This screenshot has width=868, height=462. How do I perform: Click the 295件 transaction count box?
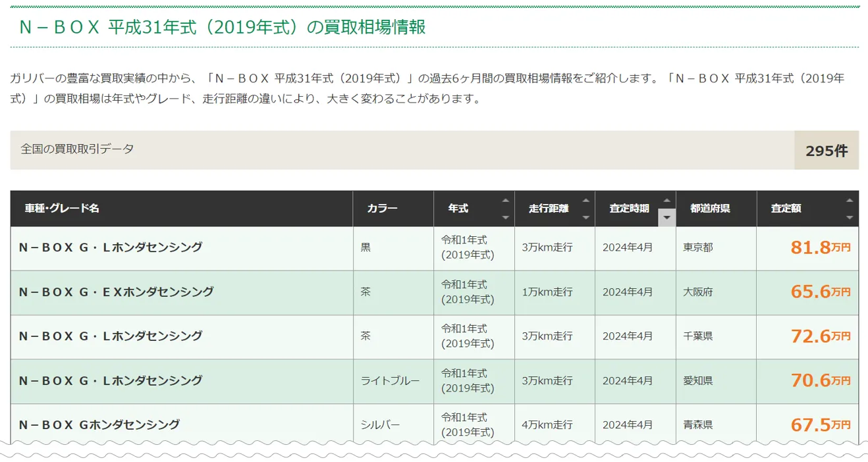coord(826,150)
